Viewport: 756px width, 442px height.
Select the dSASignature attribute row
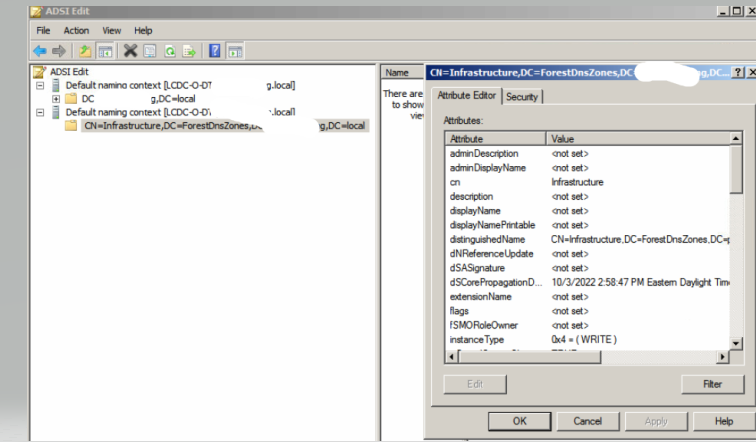coord(587,268)
